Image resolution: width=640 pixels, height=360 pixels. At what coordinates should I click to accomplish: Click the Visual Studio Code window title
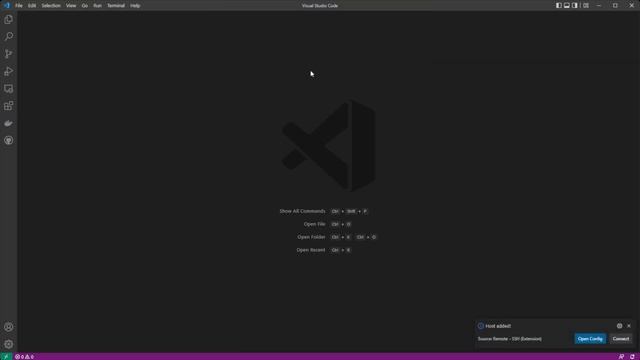pyautogui.click(x=320, y=6)
